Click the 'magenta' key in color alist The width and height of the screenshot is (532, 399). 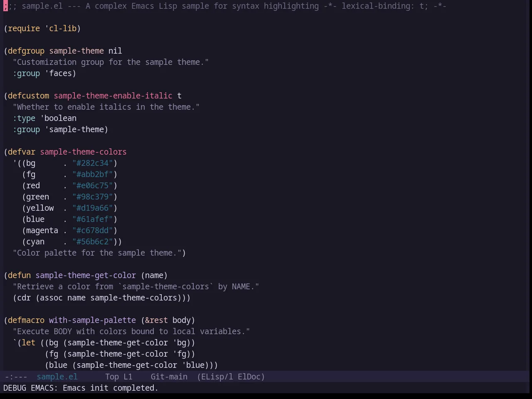(x=42, y=230)
